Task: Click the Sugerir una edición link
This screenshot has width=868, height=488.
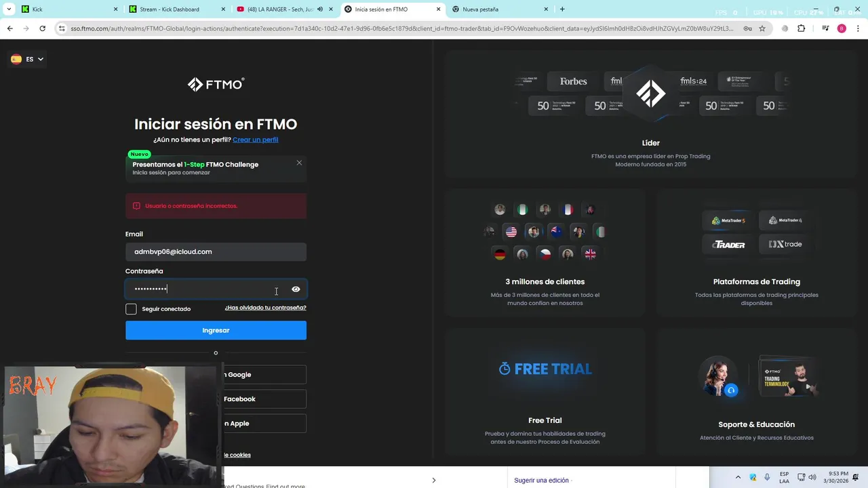Action: click(541, 481)
